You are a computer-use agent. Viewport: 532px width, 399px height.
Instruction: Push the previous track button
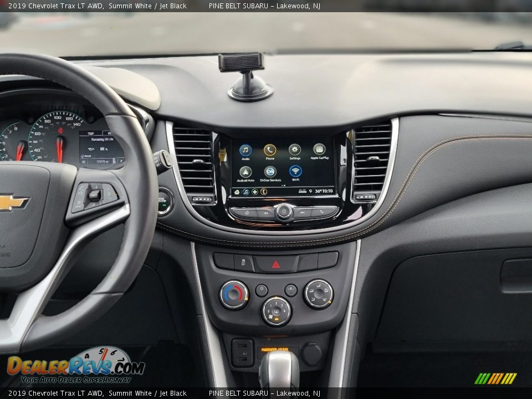265,213
